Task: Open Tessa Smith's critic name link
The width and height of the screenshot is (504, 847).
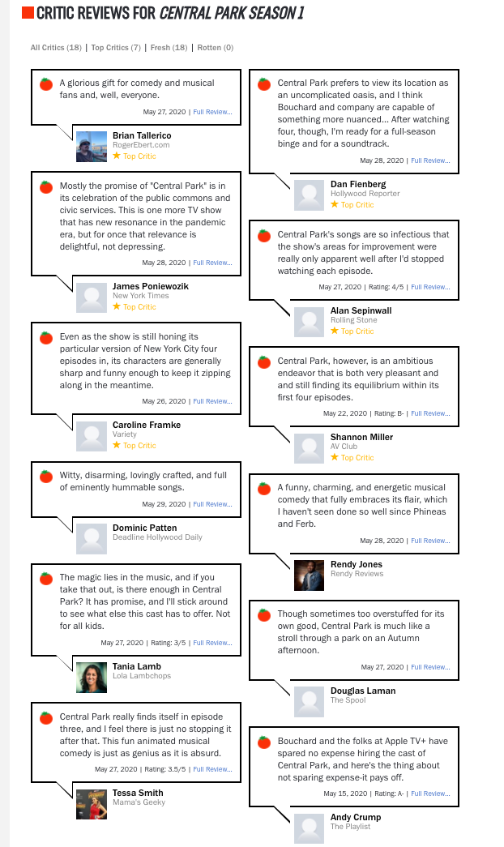Action: (138, 793)
